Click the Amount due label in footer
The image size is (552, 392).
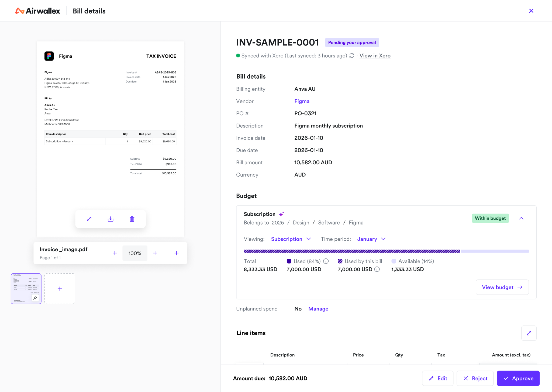click(249, 378)
